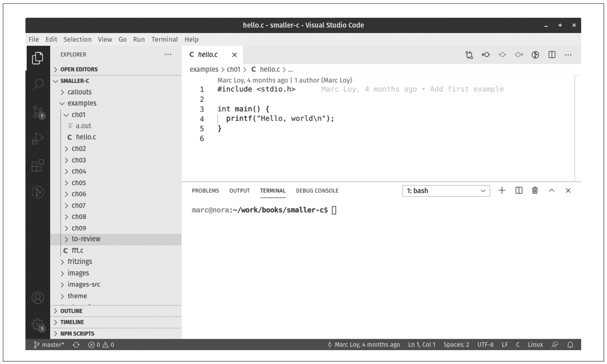
Task: Open the bash terminal selector dropdown
Action: click(446, 191)
